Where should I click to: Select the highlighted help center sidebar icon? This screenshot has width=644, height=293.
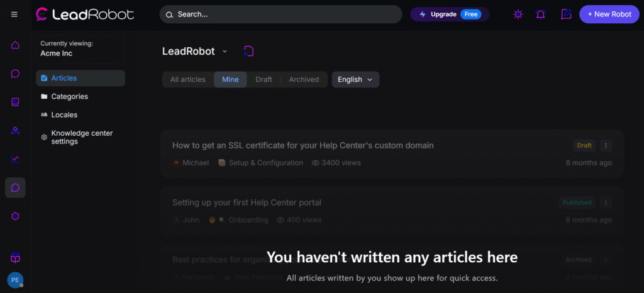(x=15, y=188)
